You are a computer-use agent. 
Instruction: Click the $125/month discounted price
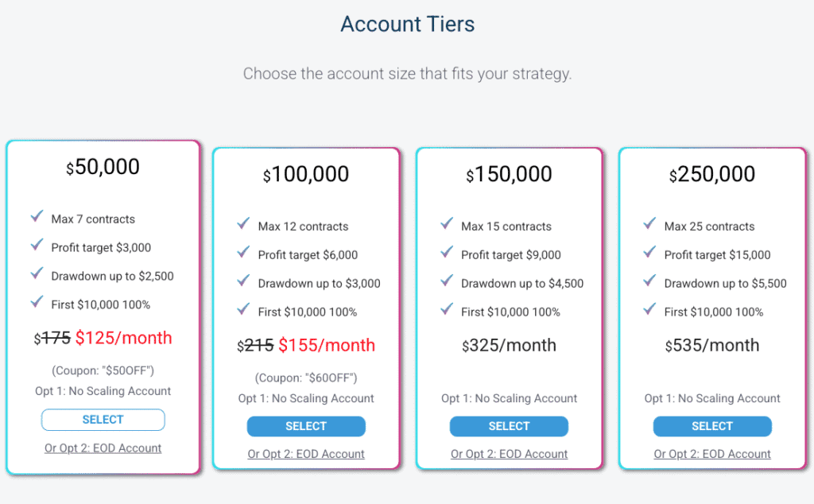tap(124, 338)
